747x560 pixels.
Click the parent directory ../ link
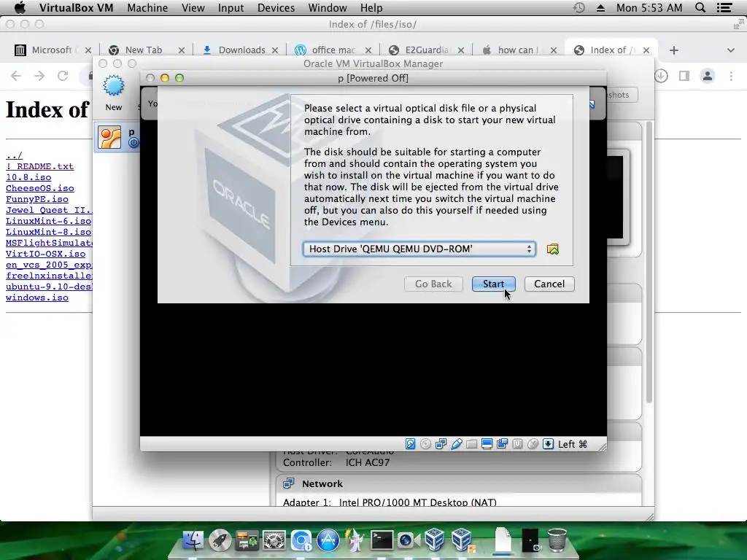click(15, 155)
